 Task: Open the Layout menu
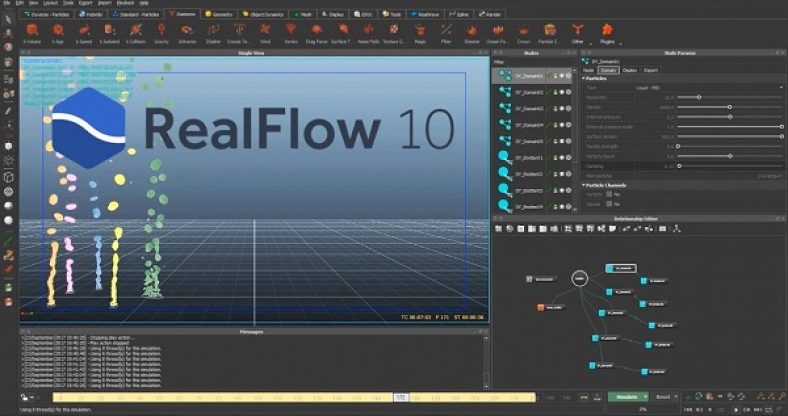click(x=49, y=3)
